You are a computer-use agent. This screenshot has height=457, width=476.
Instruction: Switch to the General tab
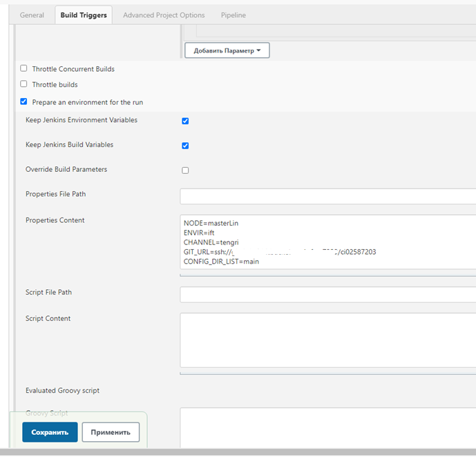click(32, 15)
